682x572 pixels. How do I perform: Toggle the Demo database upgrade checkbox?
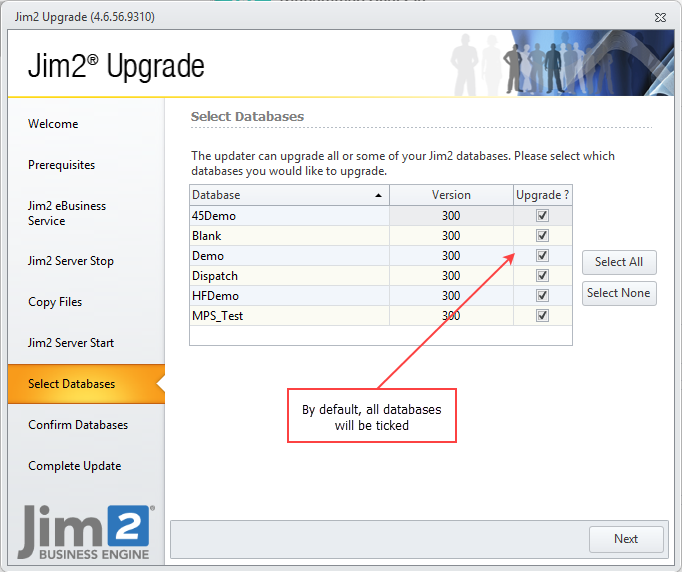(x=542, y=255)
